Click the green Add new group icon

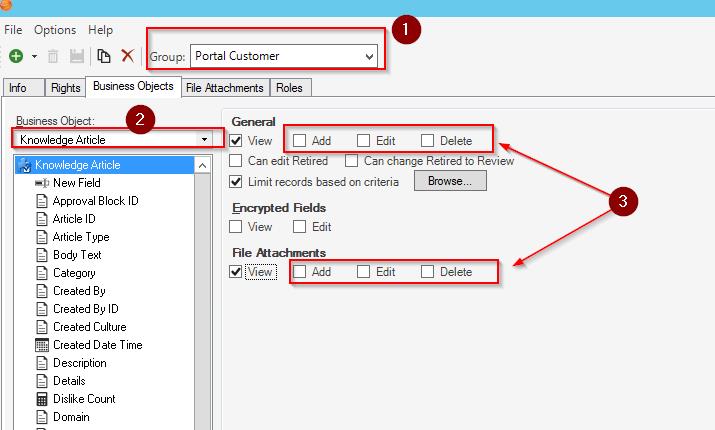pos(17,57)
